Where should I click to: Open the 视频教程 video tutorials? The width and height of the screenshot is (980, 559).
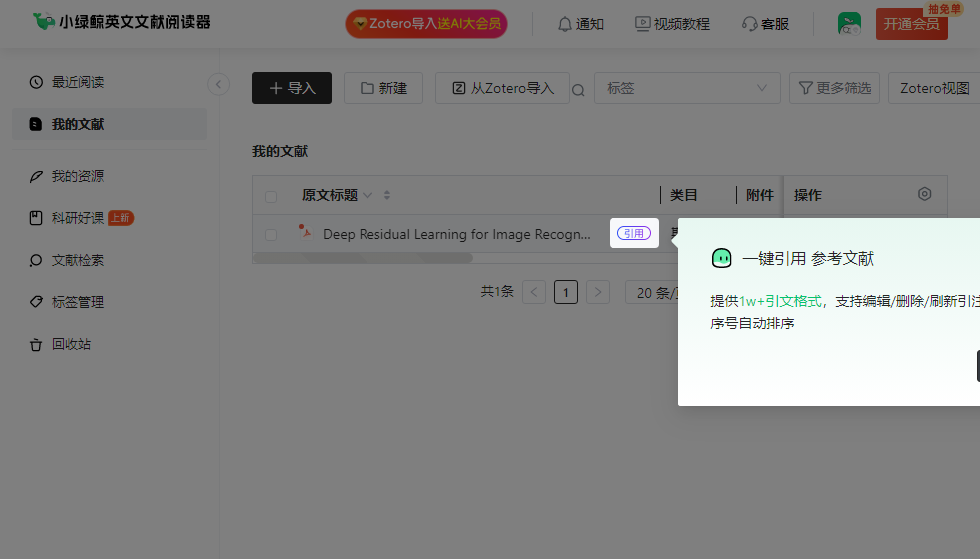click(x=672, y=24)
